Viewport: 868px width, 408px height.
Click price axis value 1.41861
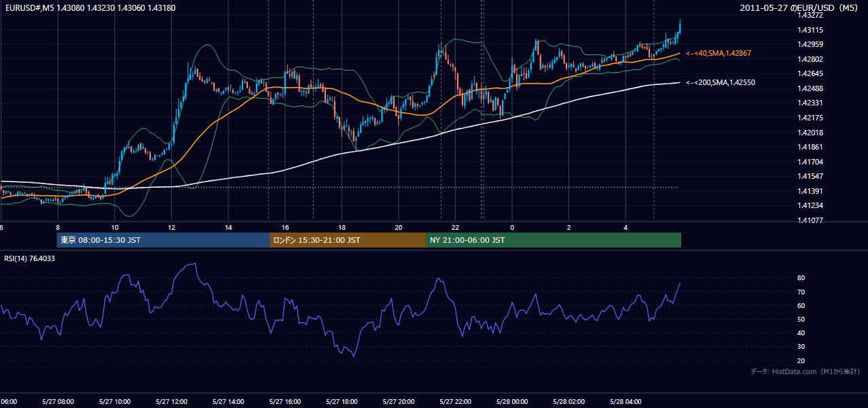(x=810, y=147)
